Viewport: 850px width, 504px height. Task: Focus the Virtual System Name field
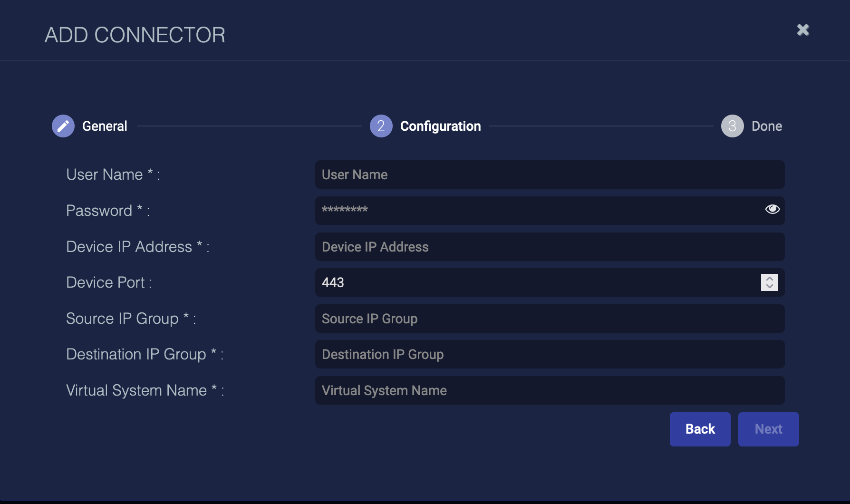point(549,390)
